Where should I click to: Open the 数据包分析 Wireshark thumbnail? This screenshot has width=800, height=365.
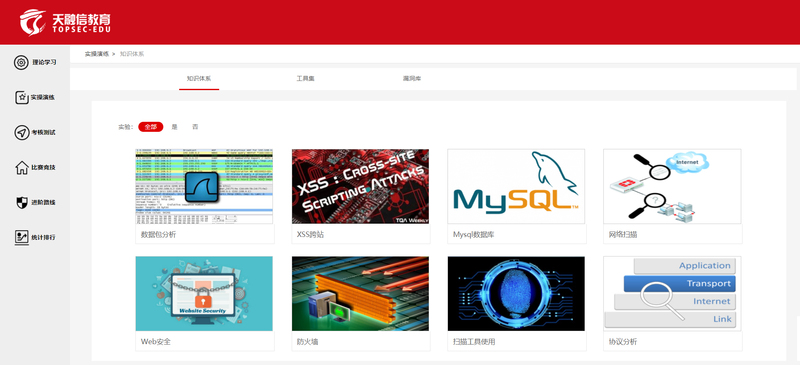[x=204, y=186]
